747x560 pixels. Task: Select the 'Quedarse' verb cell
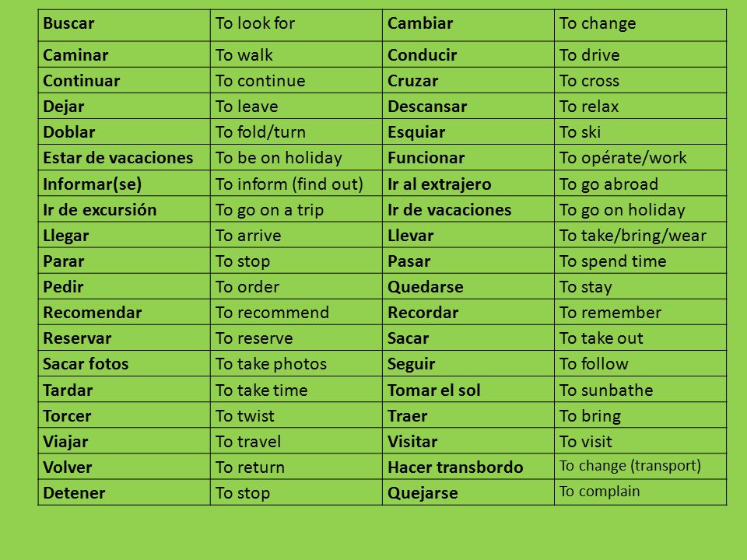coord(468,286)
